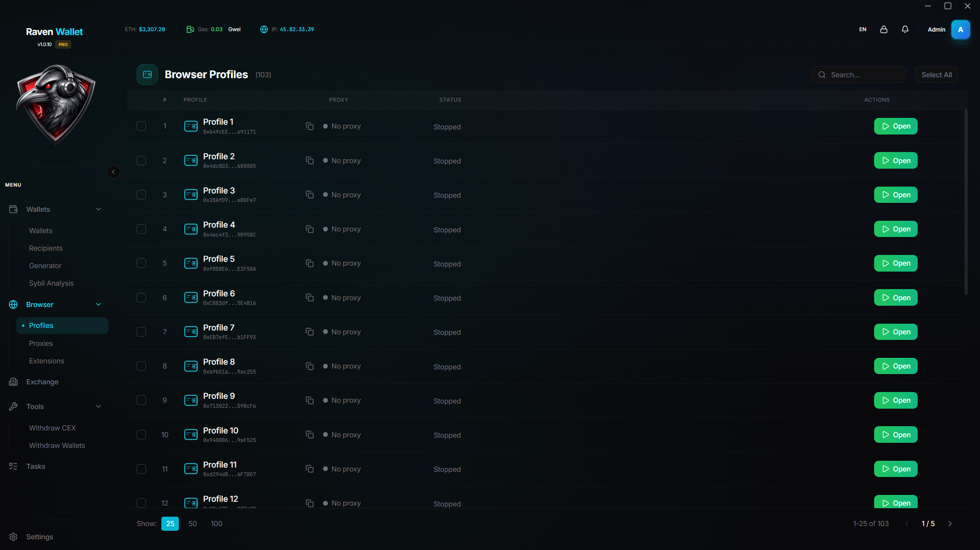
Task: Tick the checkbox for Profile 10
Action: pos(141,434)
